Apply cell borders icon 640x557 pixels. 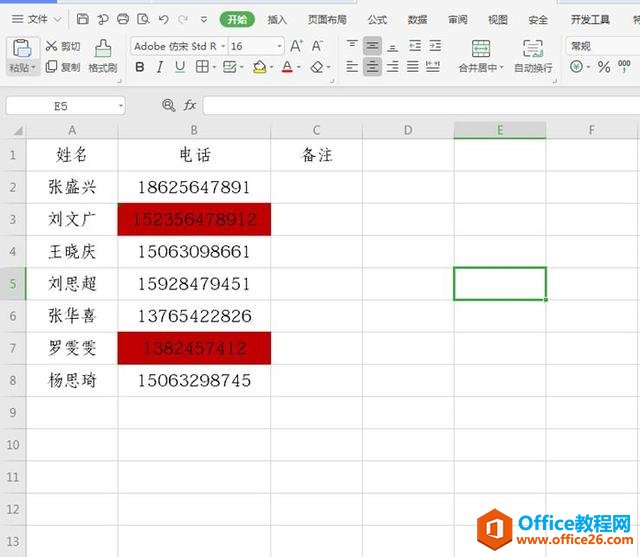202,67
